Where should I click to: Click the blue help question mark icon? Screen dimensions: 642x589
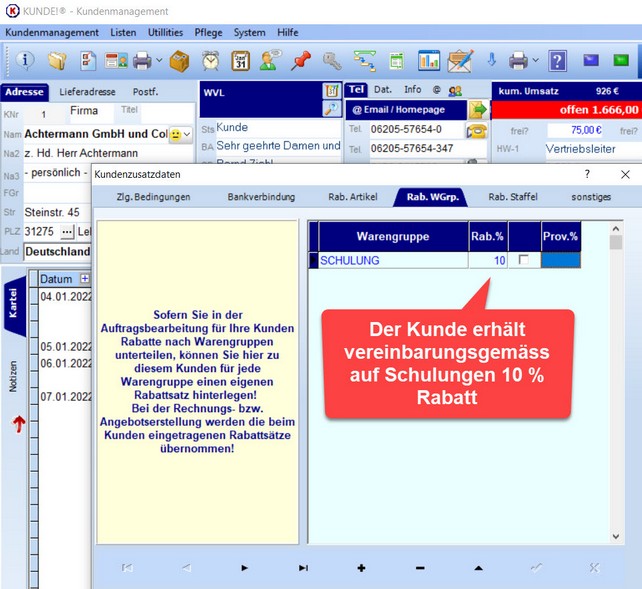[x=558, y=61]
